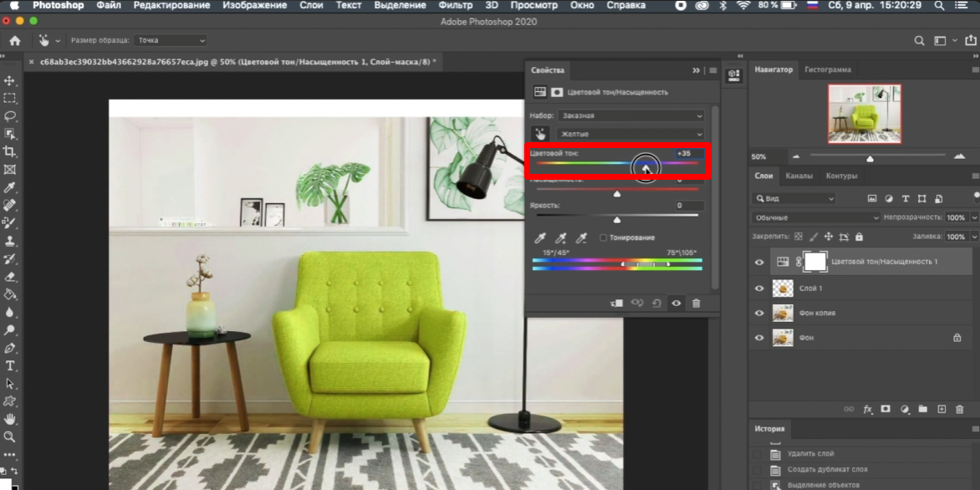Screen dimensions: 980x490
Task: Toggle type layer filter T icon
Action: [906, 199]
